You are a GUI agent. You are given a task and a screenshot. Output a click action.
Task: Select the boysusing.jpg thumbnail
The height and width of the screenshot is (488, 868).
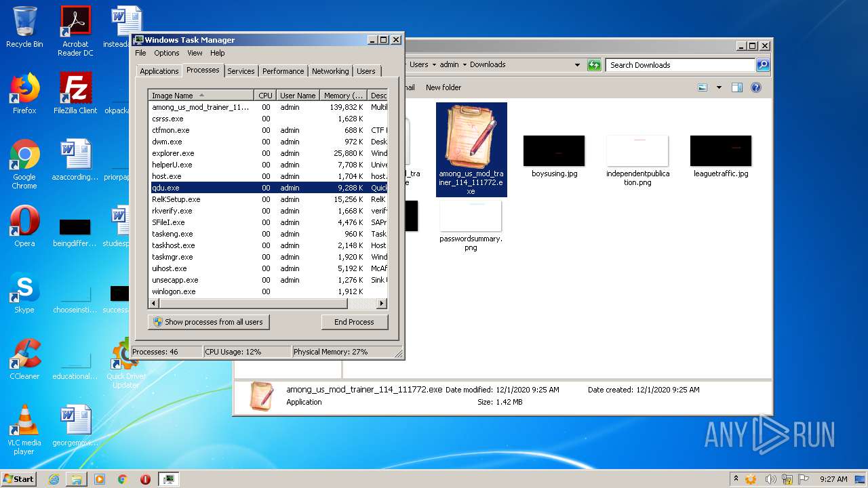click(x=554, y=156)
